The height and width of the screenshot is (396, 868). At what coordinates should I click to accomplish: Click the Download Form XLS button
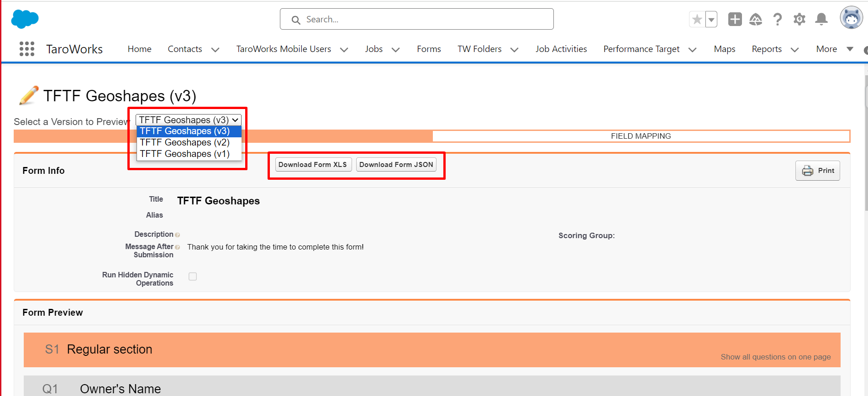click(x=313, y=165)
